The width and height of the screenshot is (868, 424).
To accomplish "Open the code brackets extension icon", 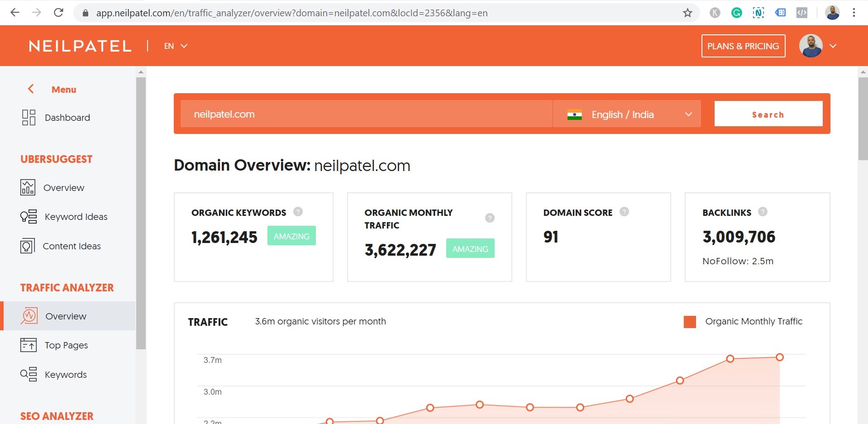I will [x=802, y=13].
